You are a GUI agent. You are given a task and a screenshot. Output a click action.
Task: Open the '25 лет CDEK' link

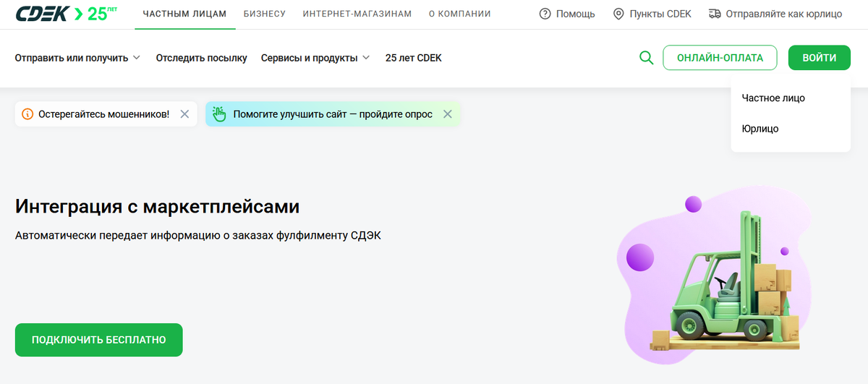click(413, 58)
